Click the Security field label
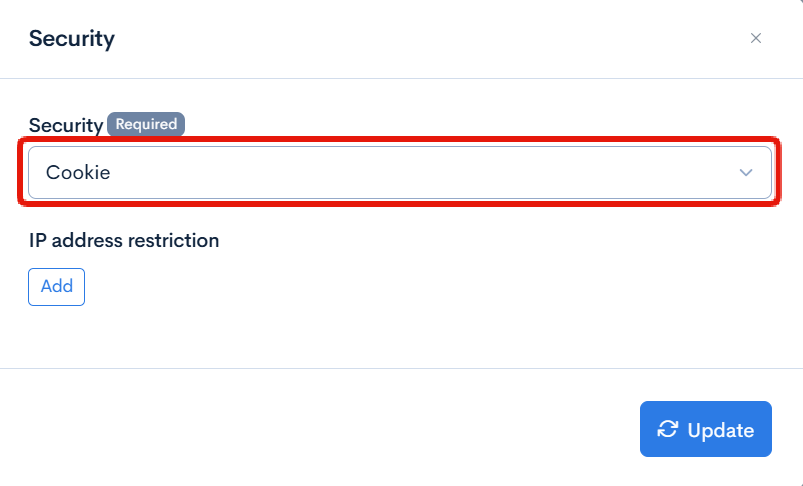803x486 pixels. tap(65, 125)
